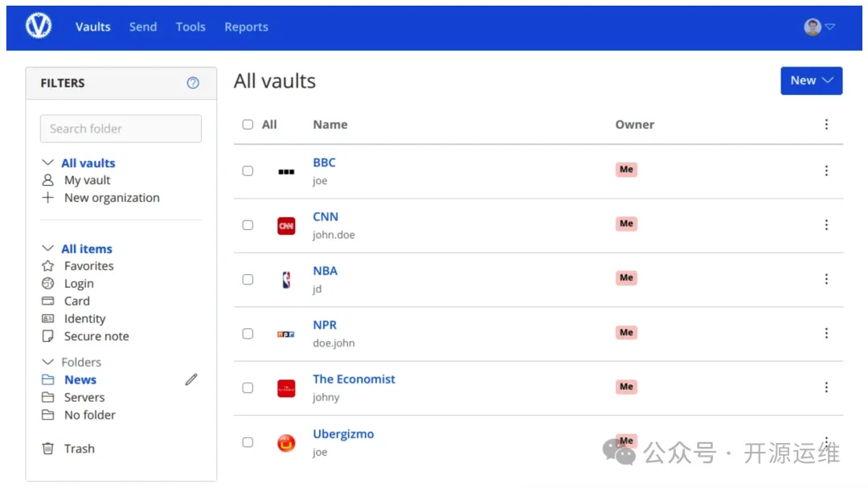Open the NPR vault item link

click(x=325, y=325)
